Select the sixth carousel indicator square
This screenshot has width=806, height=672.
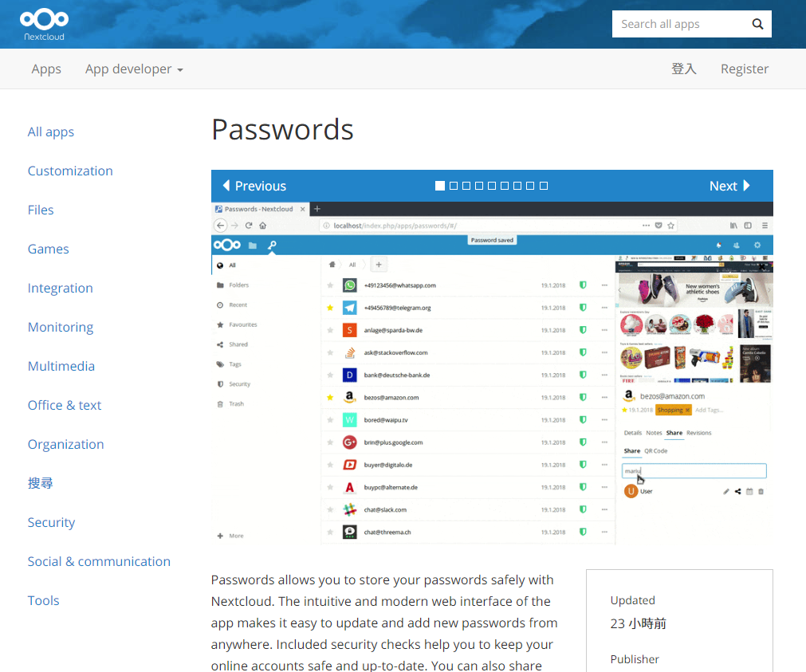(x=505, y=186)
